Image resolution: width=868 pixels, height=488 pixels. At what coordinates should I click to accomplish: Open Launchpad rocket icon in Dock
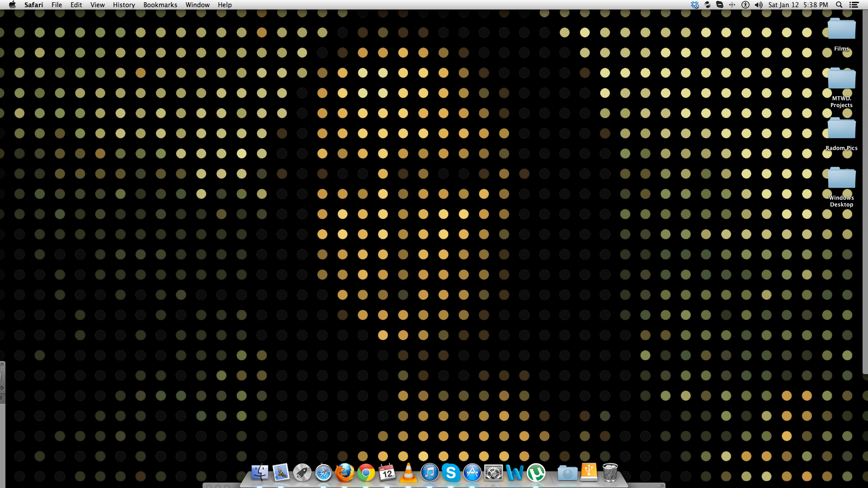[x=302, y=473]
